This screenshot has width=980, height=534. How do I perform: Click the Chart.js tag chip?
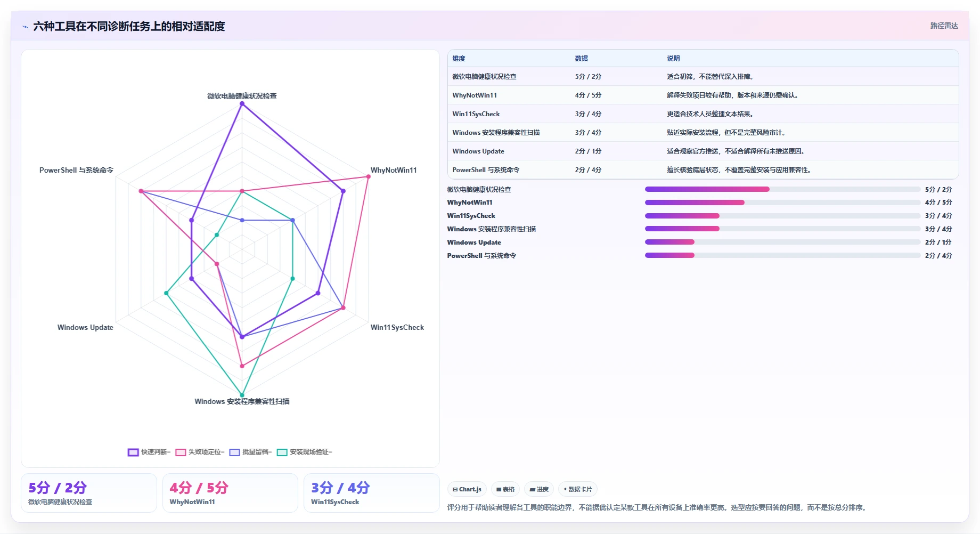pyautogui.click(x=467, y=489)
